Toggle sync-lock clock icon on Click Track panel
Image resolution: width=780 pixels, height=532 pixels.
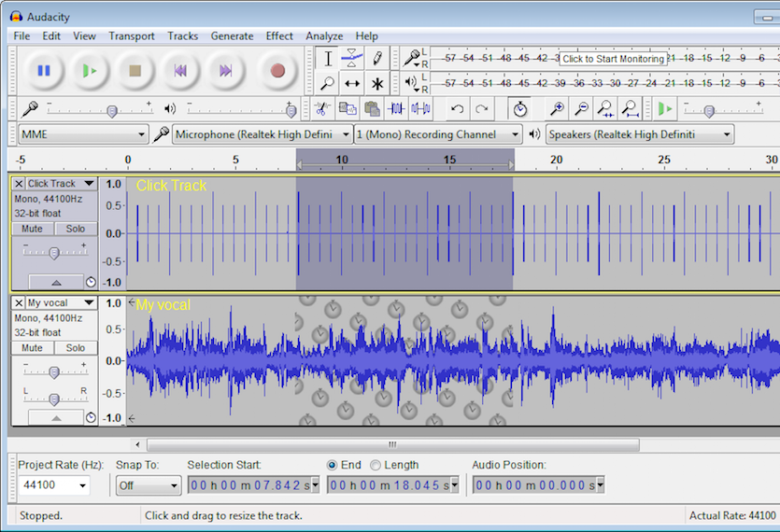point(91,282)
